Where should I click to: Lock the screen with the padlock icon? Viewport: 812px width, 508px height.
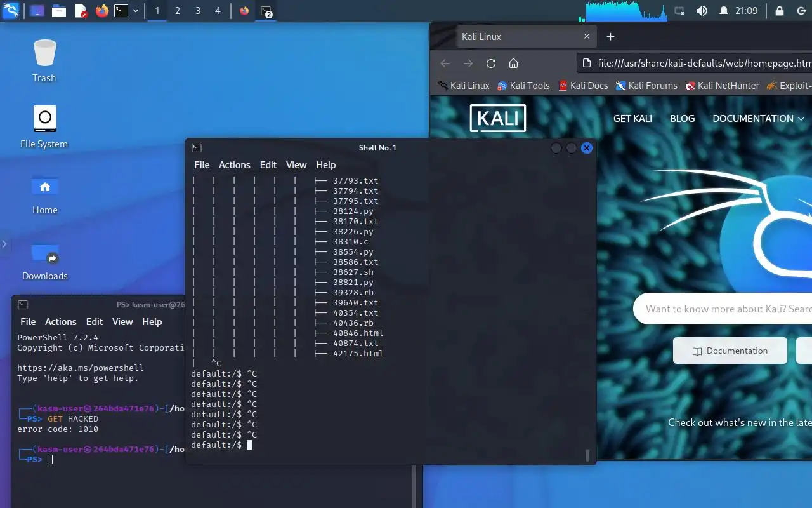click(780, 11)
